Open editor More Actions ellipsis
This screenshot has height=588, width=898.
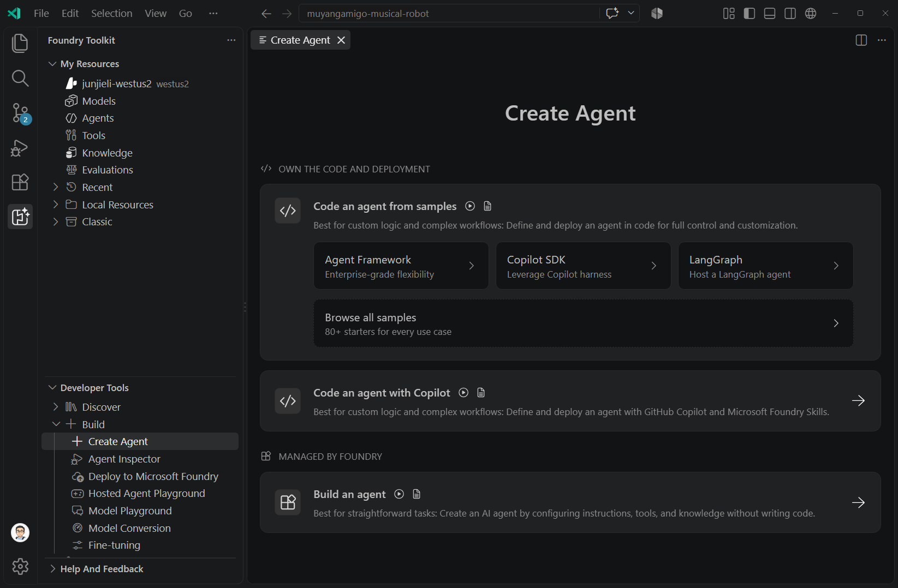click(882, 40)
